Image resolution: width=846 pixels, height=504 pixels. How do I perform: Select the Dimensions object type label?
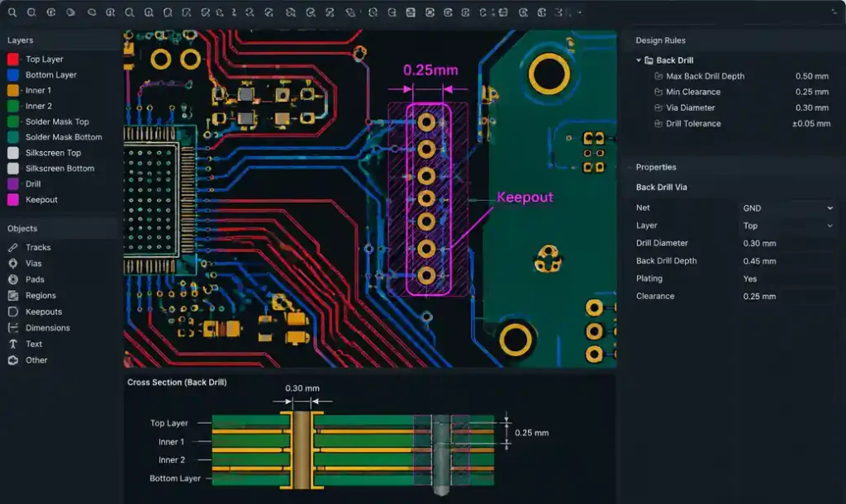pos(47,328)
